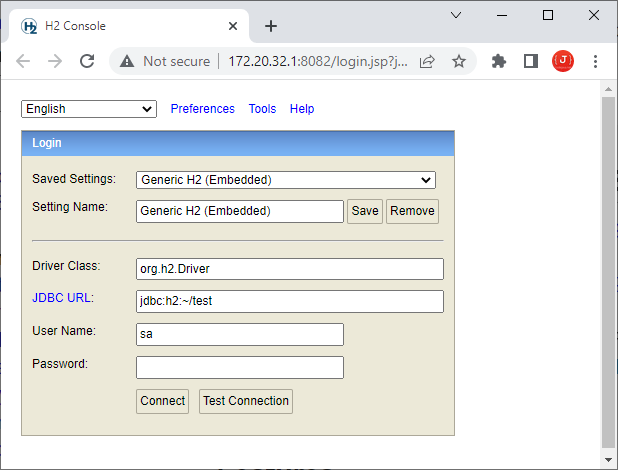Click the H2 favicon on the tab
Screen dimensions: 618x470
(29, 26)
